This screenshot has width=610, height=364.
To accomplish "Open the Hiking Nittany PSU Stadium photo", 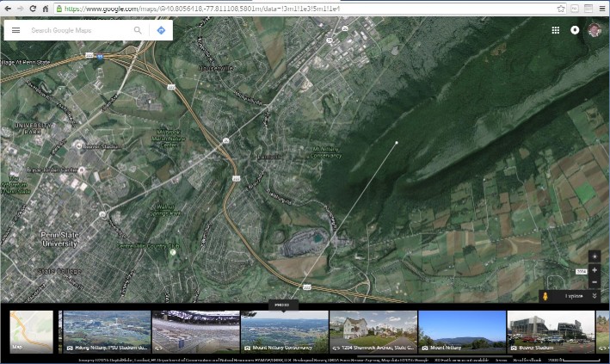I will pos(107,331).
